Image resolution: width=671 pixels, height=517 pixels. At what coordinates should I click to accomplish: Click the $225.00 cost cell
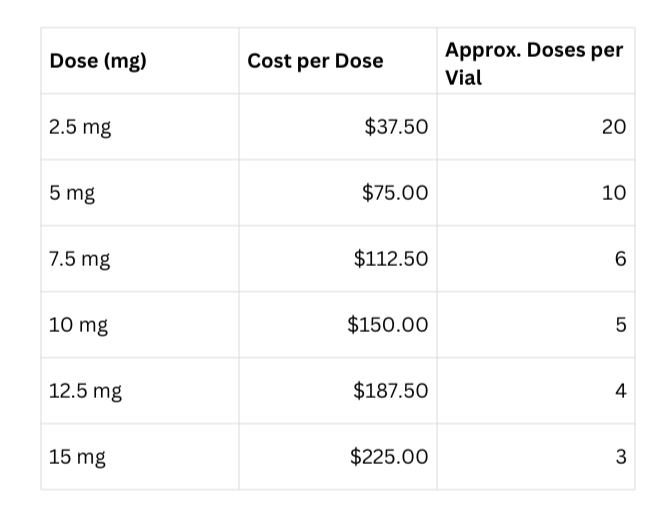(338, 456)
